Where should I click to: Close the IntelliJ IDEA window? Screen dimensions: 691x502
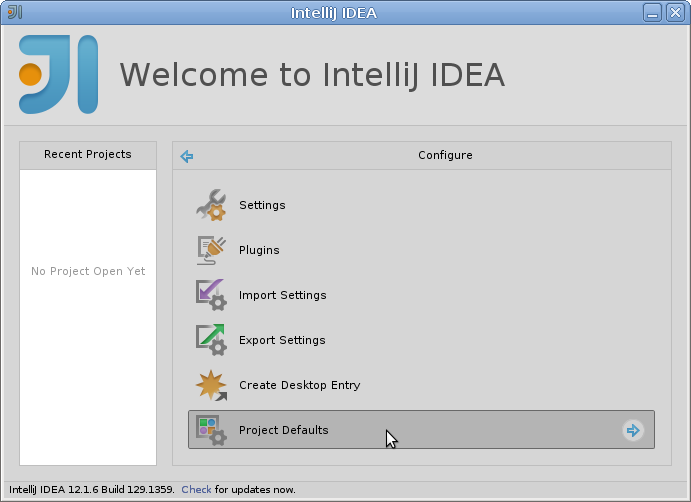pos(675,12)
